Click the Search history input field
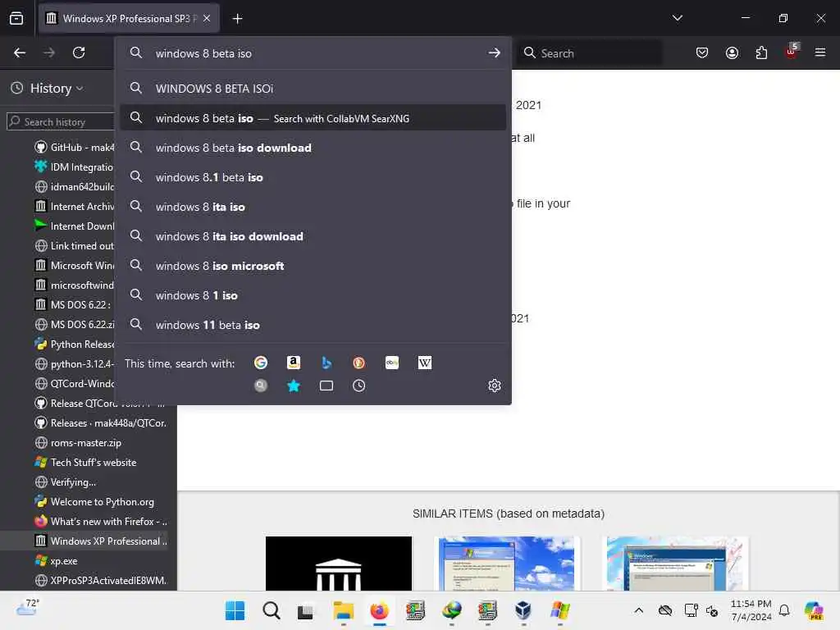840x630 pixels. pyautogui.click(x=61, y=121)
